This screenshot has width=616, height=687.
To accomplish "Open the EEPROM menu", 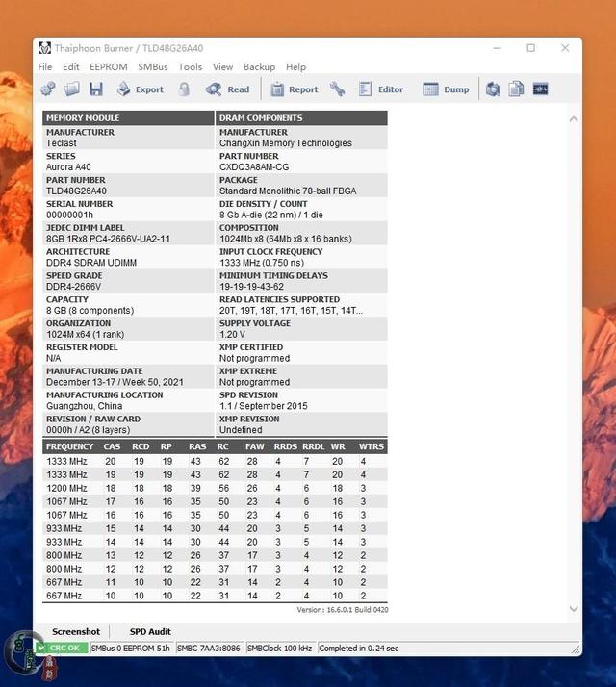I will point(109,67).
